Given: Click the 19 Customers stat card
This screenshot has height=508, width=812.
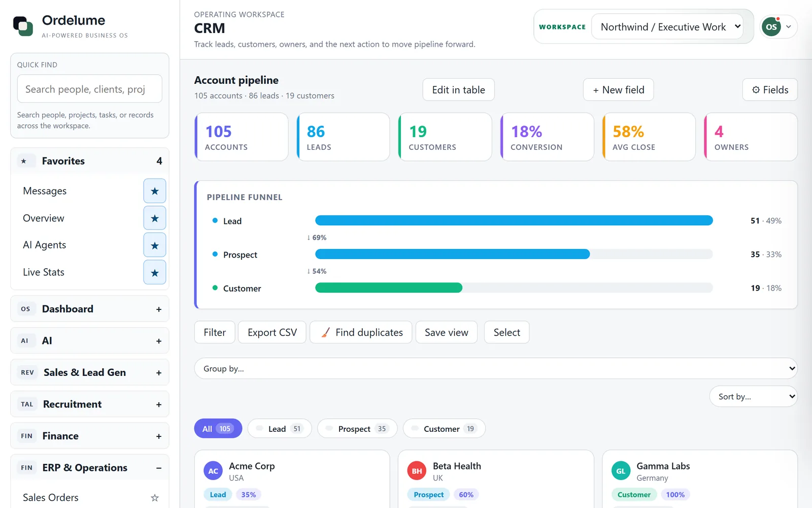Looking at the screenshot, I should 445,137.
